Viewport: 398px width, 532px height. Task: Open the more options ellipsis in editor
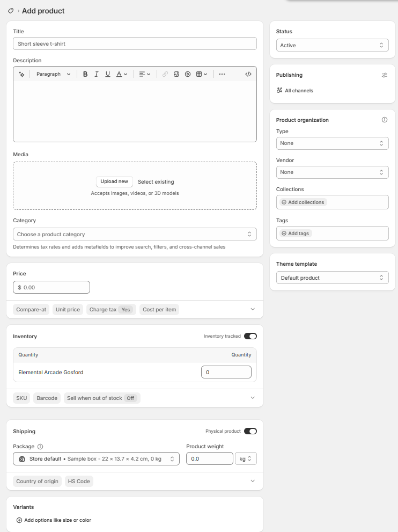point(222,74)
